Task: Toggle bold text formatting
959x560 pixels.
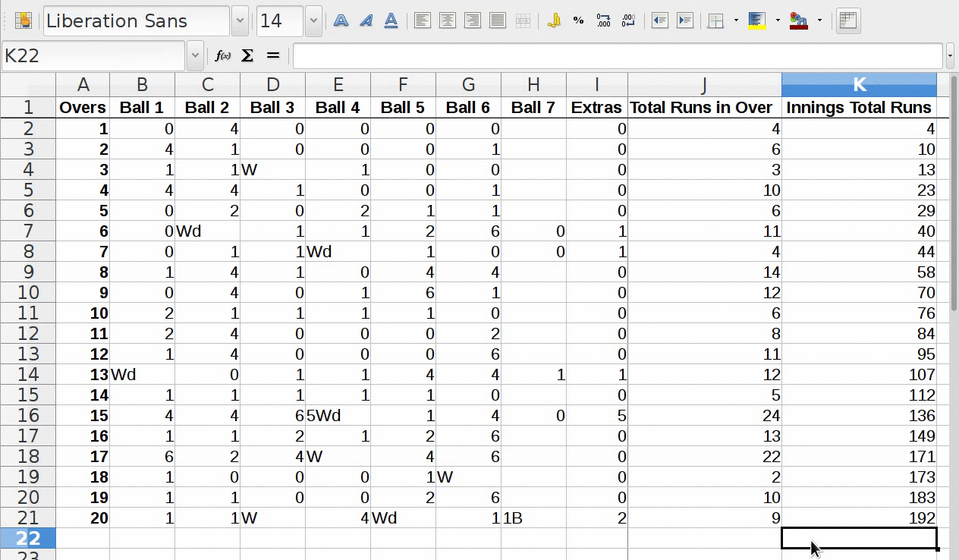Action: [341, 21]
